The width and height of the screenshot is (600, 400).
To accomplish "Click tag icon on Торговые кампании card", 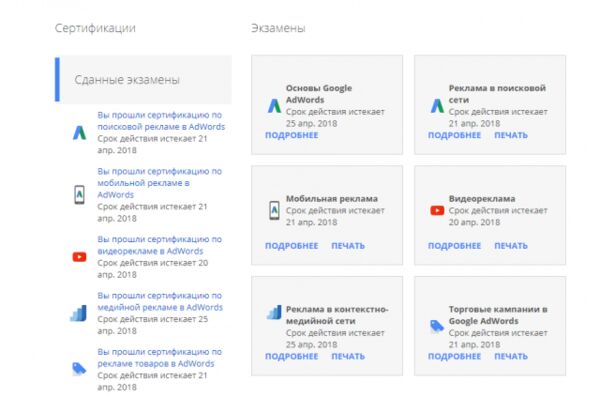I will tap(437, 326).
